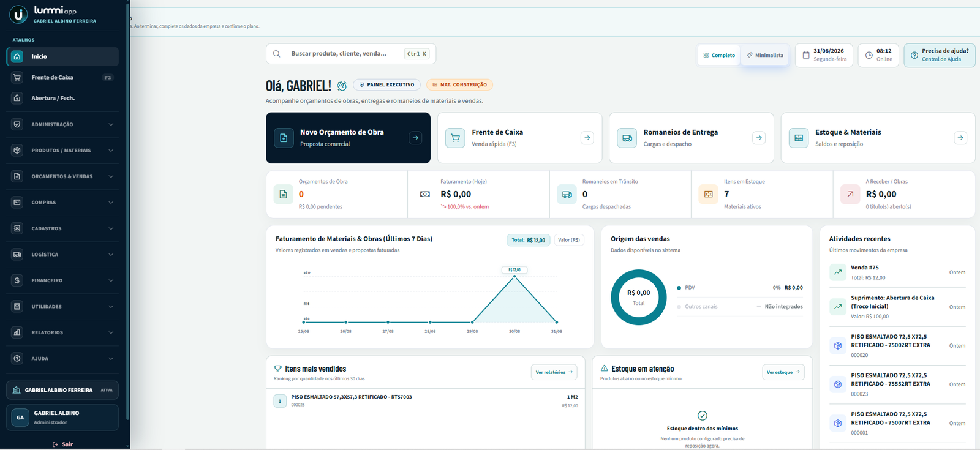Click the 30/08 peak point on the chart
This screenshot has height=450, width=980.
click(x=514, y=276)
